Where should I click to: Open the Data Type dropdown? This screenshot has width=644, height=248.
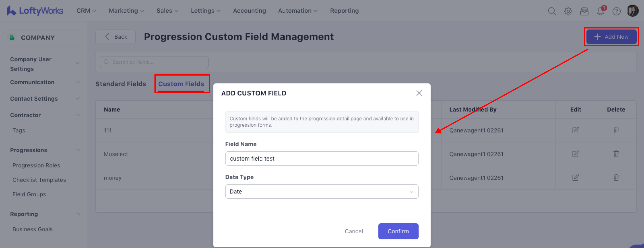tap(321, 192)
